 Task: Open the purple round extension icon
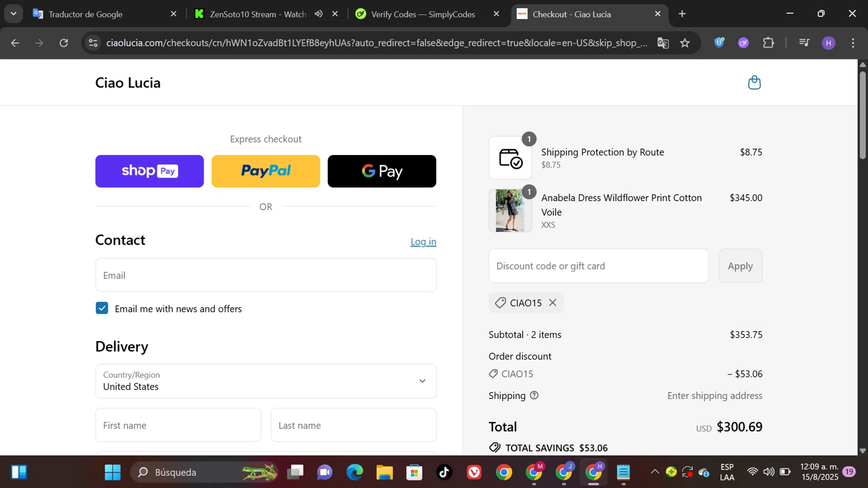pos(744,43)
